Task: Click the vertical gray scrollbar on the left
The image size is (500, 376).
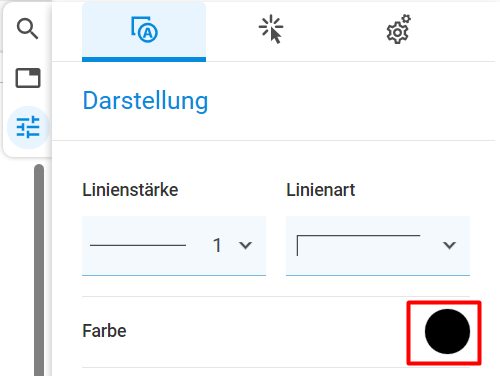Action: [x=39, y=270]
